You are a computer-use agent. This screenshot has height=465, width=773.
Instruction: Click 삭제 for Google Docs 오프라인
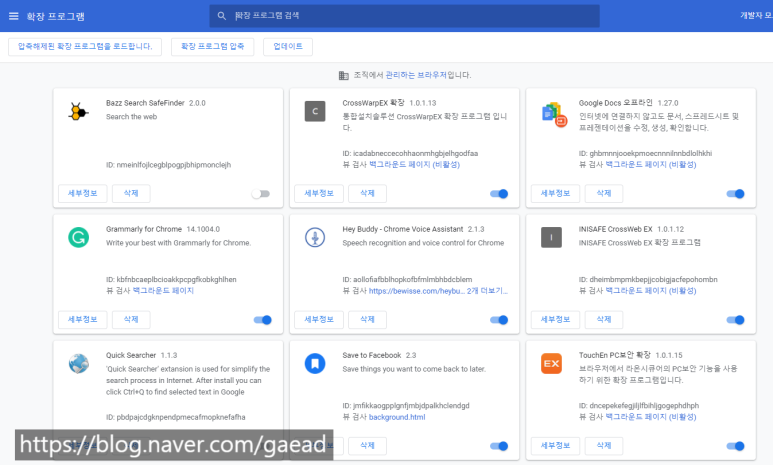[x=603, y=193]
